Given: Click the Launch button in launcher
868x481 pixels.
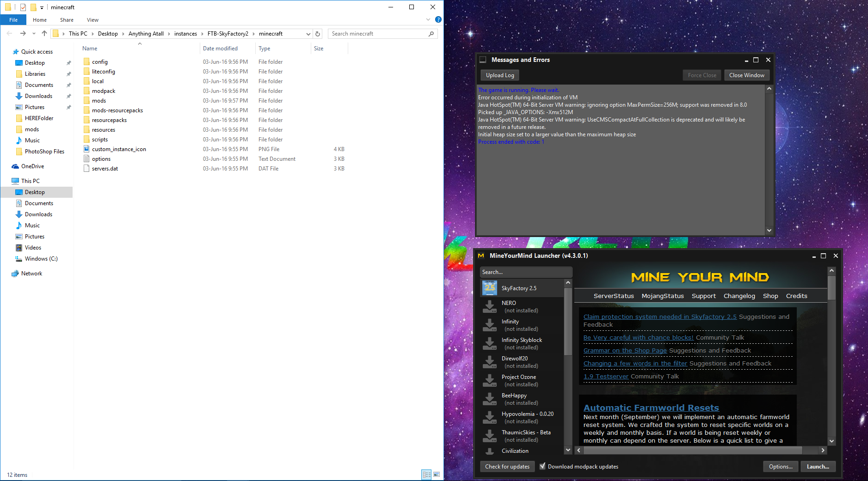Looking at the screenshot, I should [818, 467].
